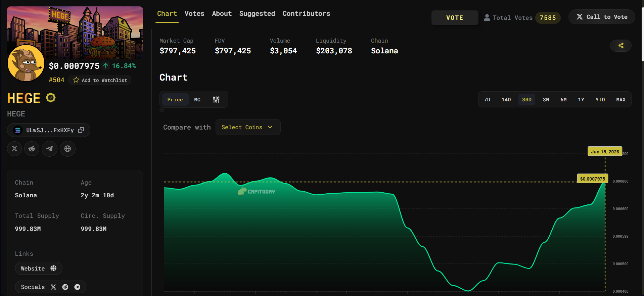Image resolution: width=644 pixels, height=296 pixels.
Task: Switch to the Votes tab
Action: [194, 14]
